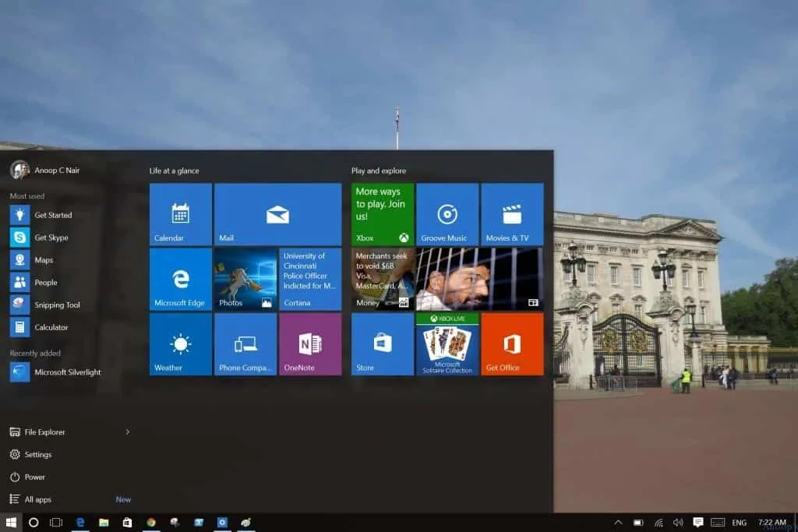The width and height of the screenshot is (798, 532).
Task: Click the Xbox live tile
Action: point(382,214)
